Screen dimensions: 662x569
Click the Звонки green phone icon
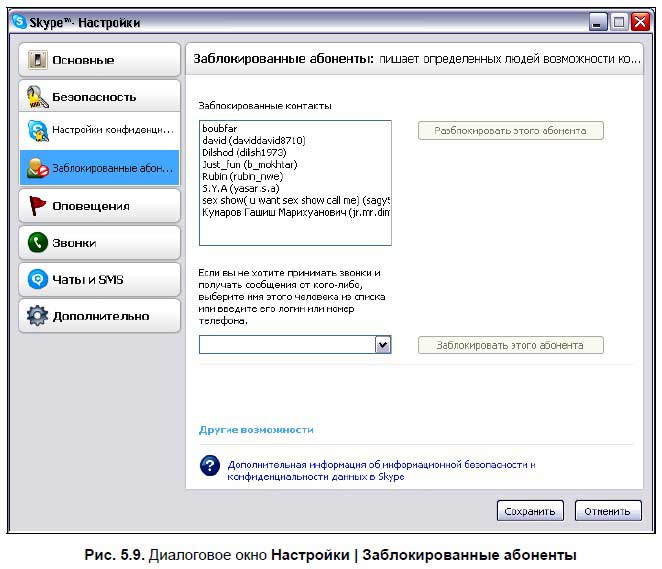coord(38,242)
